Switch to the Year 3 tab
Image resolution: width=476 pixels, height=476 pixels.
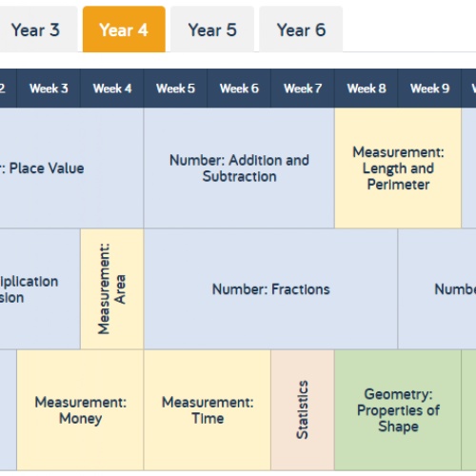[38, 30]
